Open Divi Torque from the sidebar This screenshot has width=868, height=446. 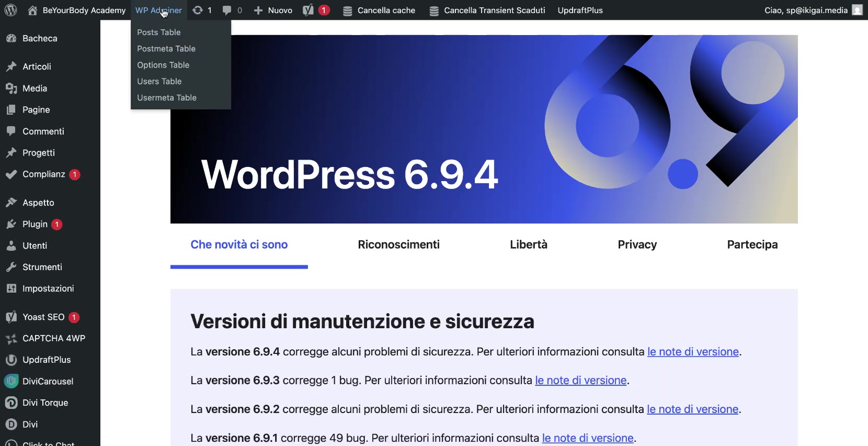coord(45,403)
